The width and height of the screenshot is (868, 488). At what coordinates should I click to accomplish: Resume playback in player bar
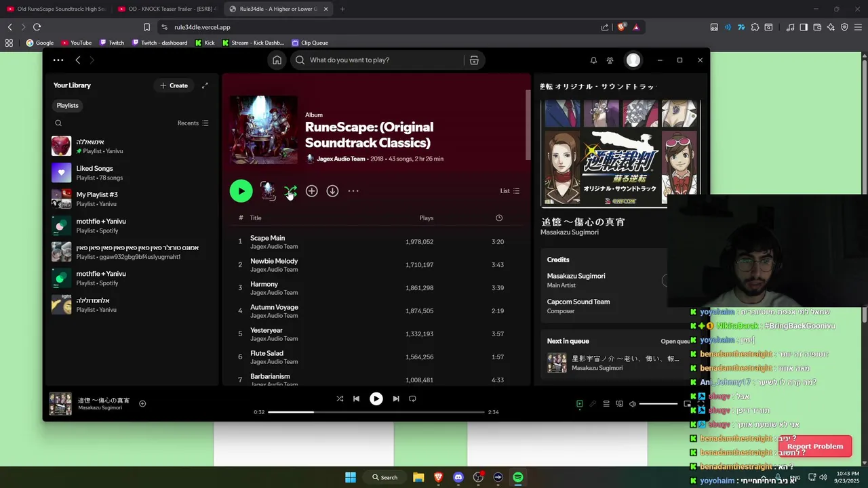pos(376,399)
